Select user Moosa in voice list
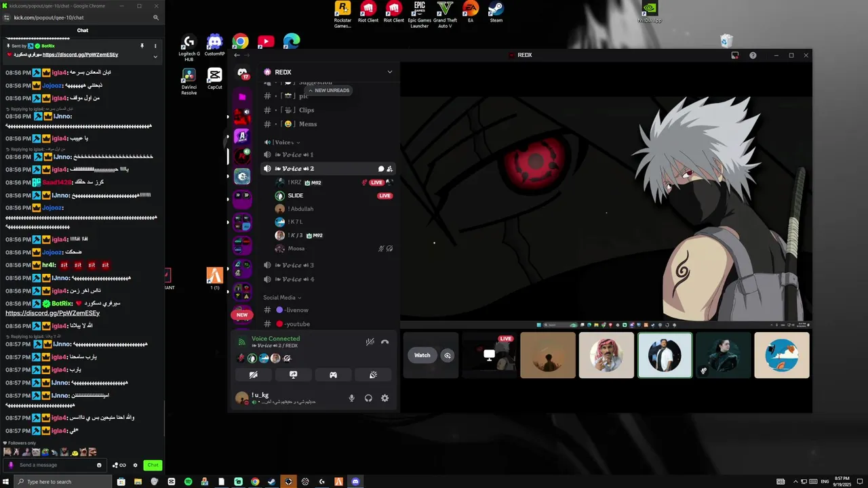 [x=334, y=249]
